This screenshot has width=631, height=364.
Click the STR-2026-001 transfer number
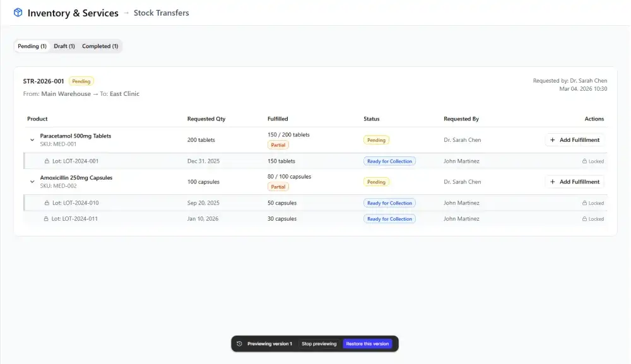coord(44,81)
